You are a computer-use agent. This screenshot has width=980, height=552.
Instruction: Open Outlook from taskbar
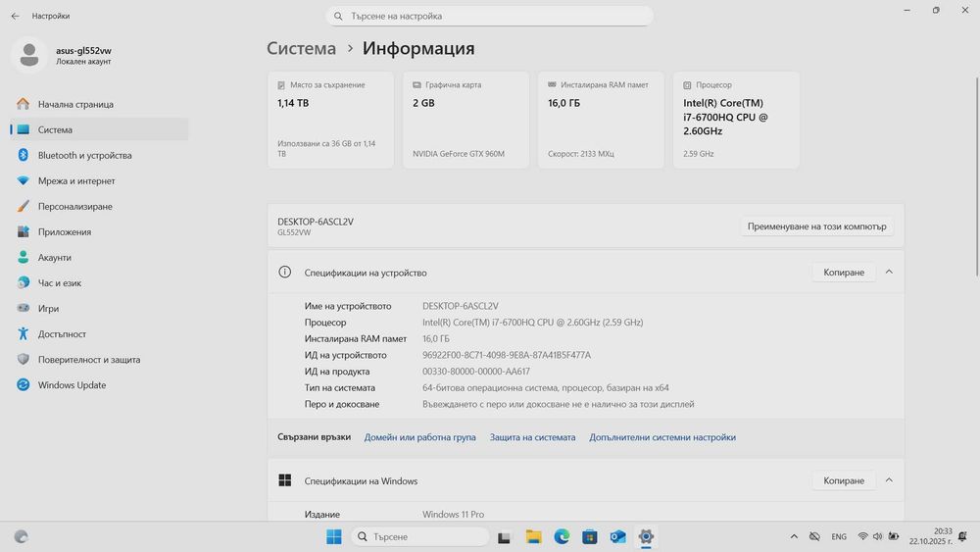[x=617, y=536]
